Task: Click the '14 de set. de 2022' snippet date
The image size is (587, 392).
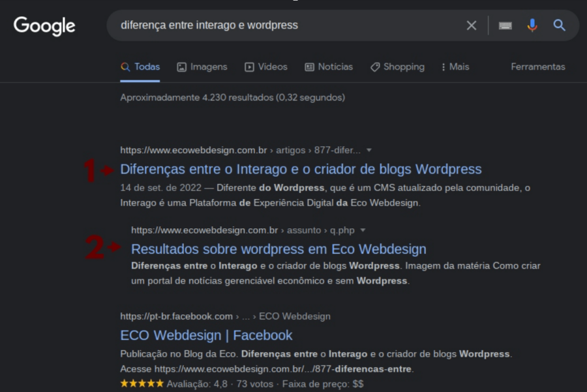Action: [160, 188]
